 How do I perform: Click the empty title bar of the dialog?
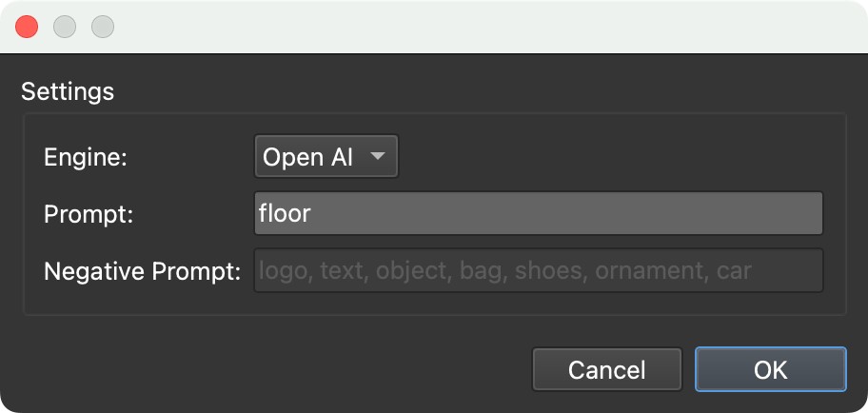[x=476, y=27]
